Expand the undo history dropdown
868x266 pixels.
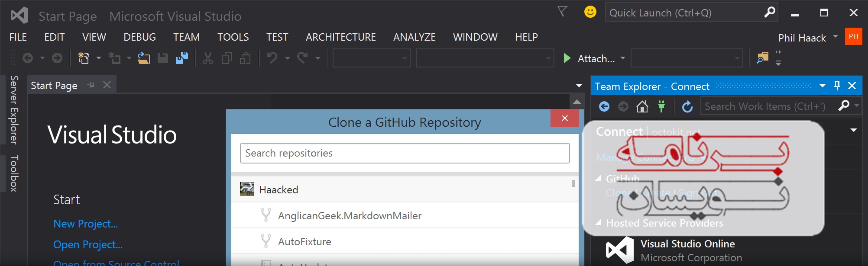click(x=287, y=58)
